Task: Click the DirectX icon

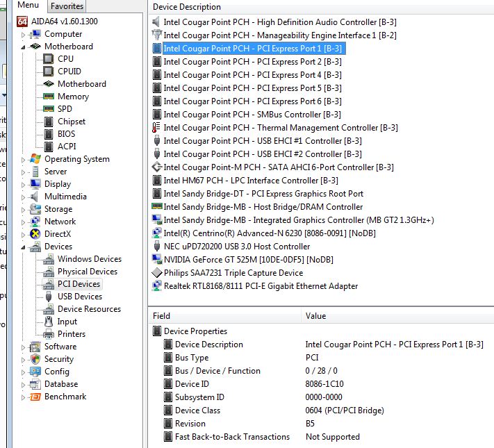Action: [35, 234]
